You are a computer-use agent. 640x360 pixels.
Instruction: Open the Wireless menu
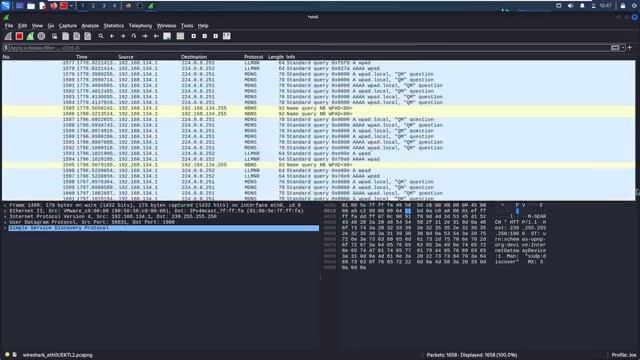(167, 26)
